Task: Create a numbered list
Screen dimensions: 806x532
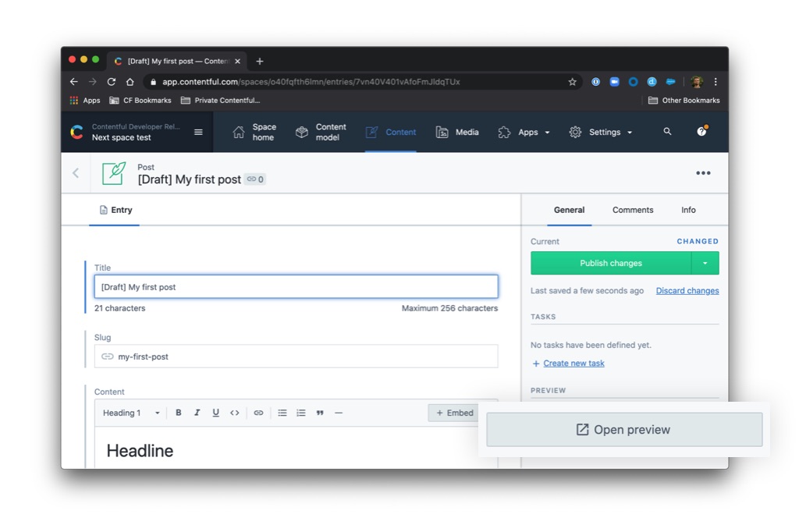Action: click(x=301, y=413)
